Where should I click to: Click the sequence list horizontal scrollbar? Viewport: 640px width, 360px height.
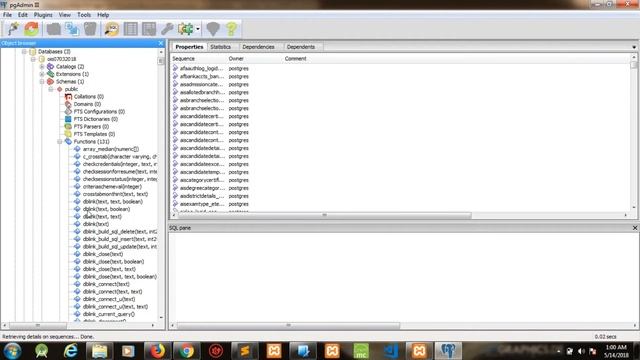pos(324,215)
